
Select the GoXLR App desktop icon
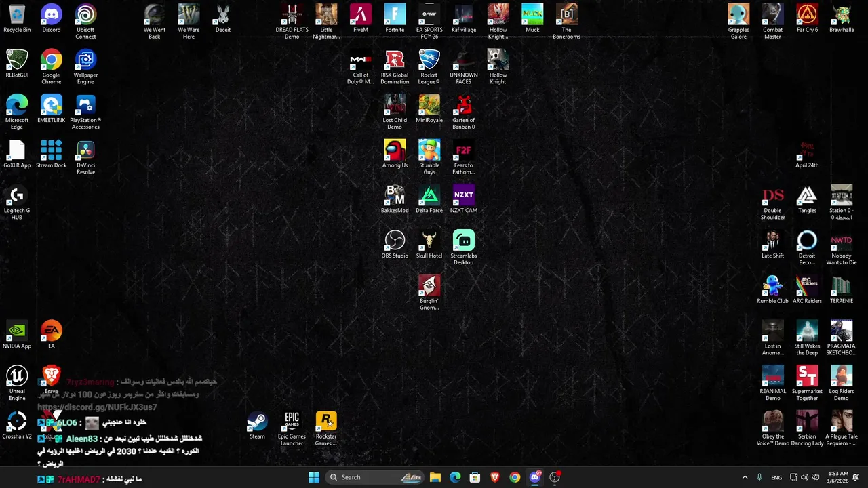pyautogui.click(x=17, y=155)
